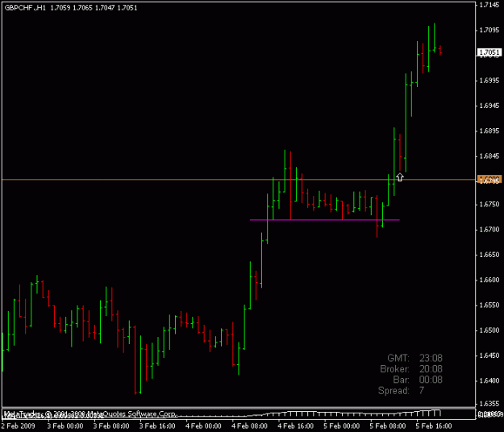Viewport: 504px width, 432px height.
Task: Click the 3 Feb 16:00 time label
Action: pos(157,426)
